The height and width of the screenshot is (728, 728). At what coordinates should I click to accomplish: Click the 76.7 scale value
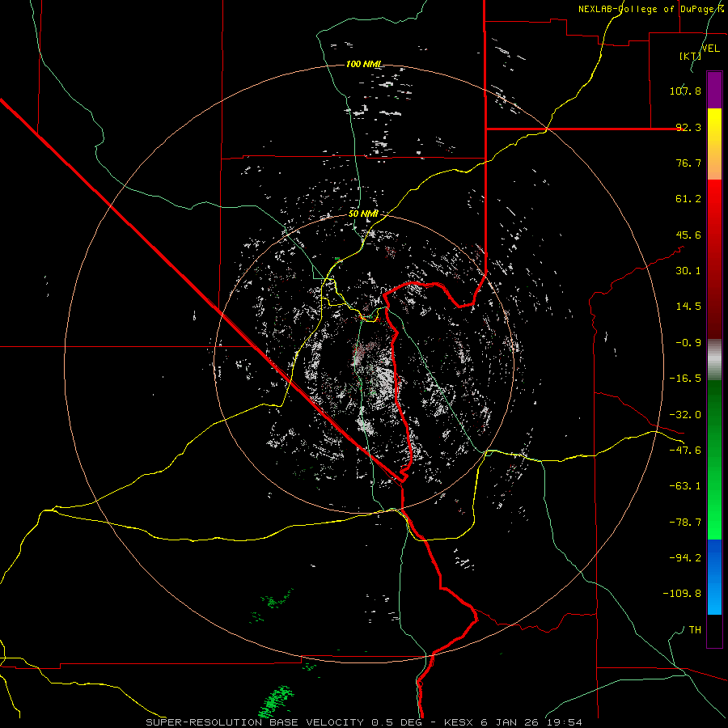coord(688,163)
